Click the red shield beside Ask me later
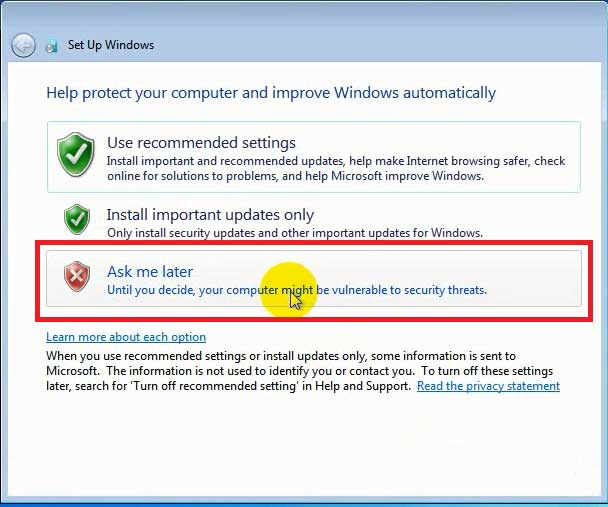 (x=76, y=277)
